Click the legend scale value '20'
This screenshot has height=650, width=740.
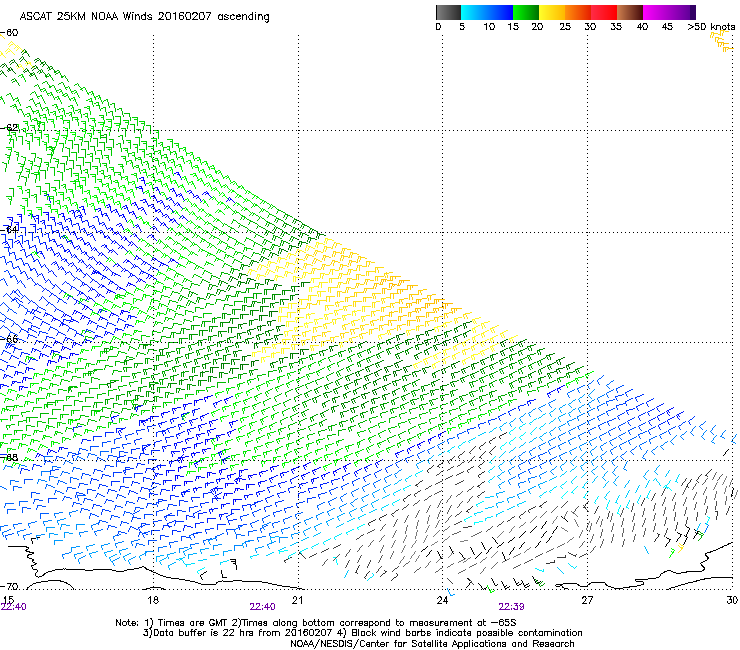[537, 27]
